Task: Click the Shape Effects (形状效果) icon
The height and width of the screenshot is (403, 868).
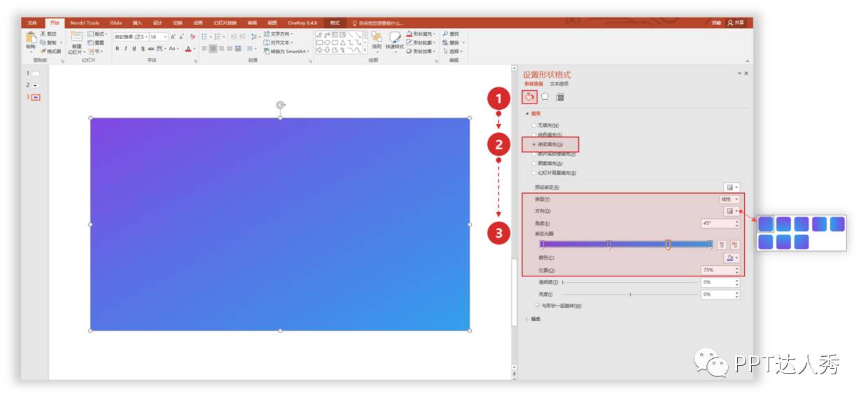Action: [x=409, y=50]
